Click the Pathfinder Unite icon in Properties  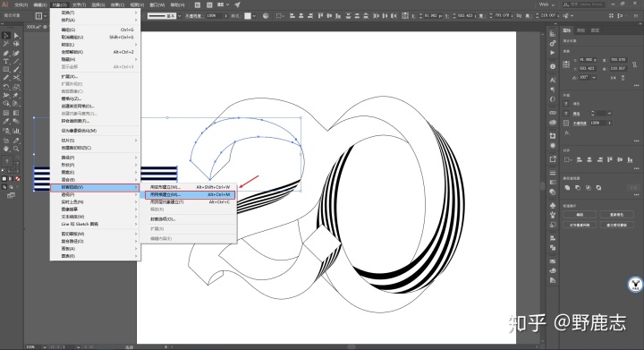coord(568,188)
